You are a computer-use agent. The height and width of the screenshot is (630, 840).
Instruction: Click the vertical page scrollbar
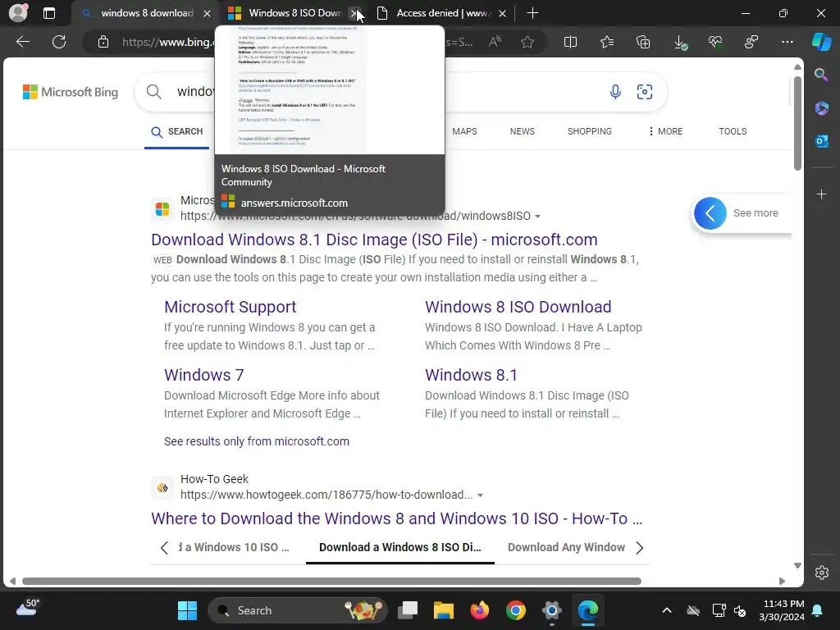797,123
